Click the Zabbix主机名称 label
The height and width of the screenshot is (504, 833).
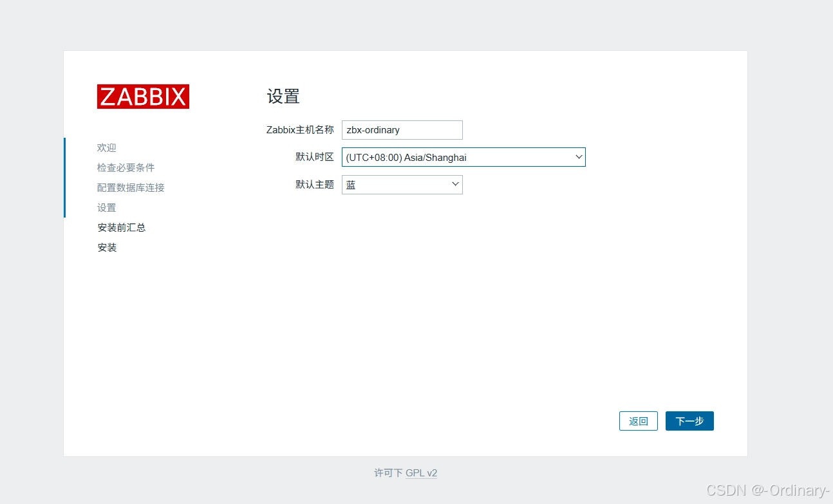point(300,130)
